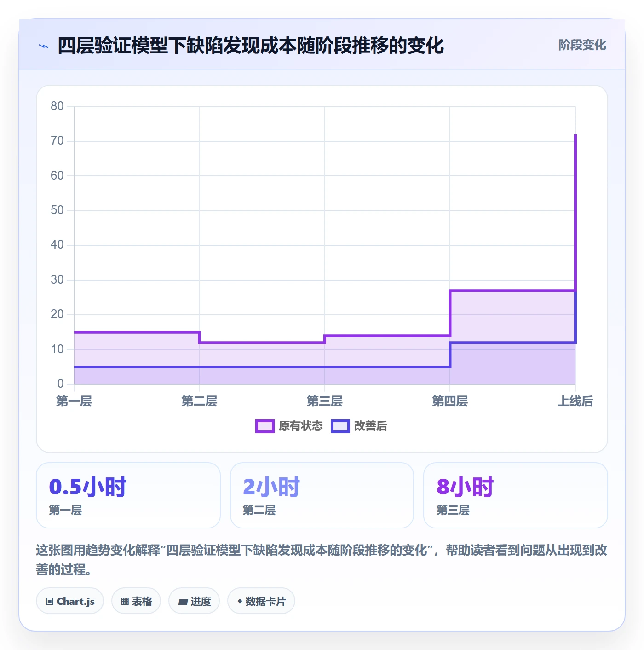
Task: Click the 40 y-axis value
Action: (x=57, y=245)
